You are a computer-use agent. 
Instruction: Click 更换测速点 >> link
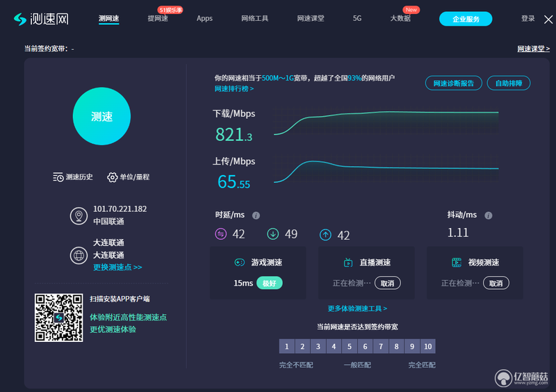coord(117,267)
